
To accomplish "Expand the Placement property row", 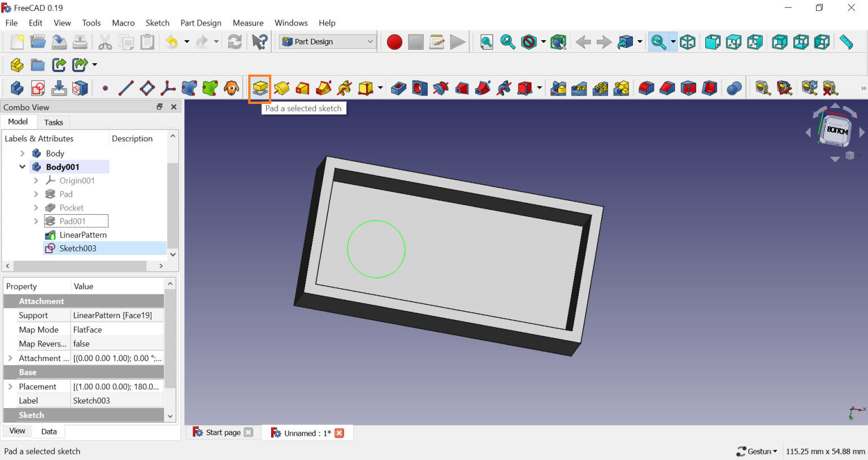I will tap(10, 387).
